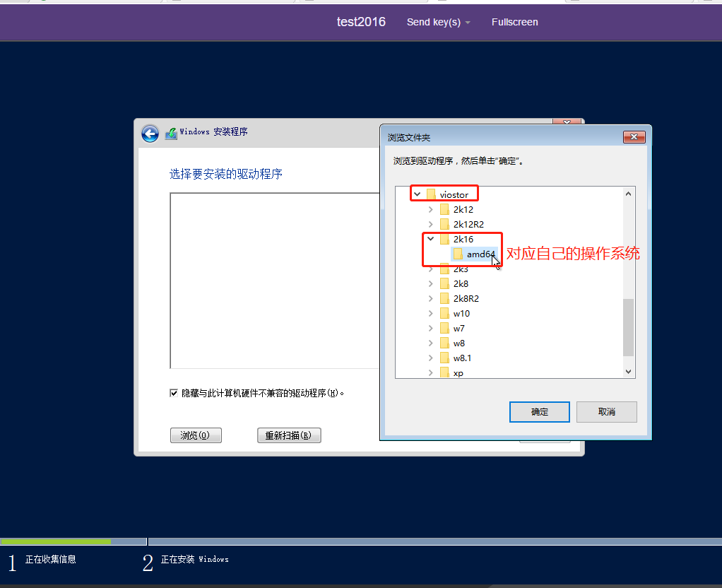Image resolution: width=722 pixels, height=588 pixels.
Task: Expand the 2k8 folder node
Action: tap(430, 284)
